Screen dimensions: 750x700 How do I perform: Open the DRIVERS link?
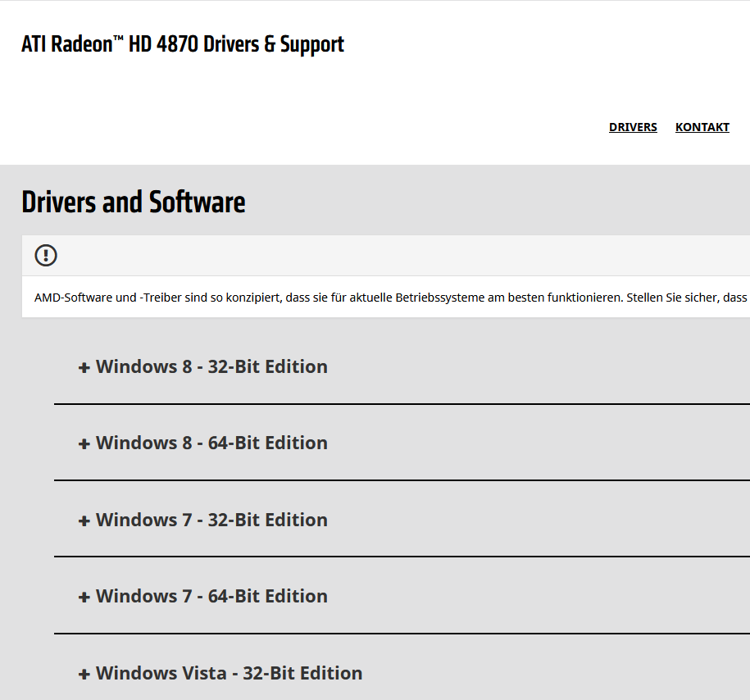pyautogui.click(x=632, y=127)
